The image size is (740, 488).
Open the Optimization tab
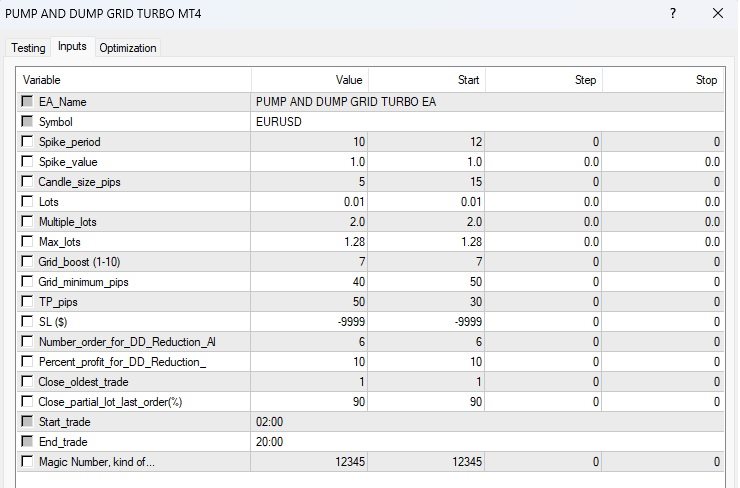point(127,48)
